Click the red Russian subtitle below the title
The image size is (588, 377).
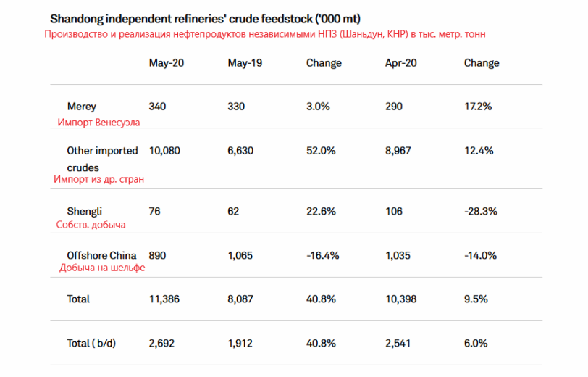point(264,34)
